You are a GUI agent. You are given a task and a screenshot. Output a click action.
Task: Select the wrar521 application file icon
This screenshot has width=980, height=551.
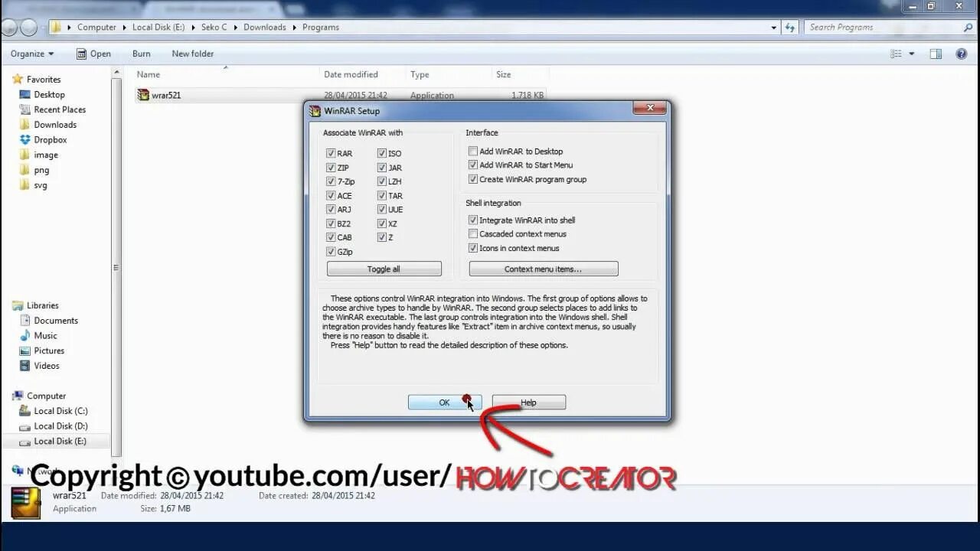tap(142, 95)
